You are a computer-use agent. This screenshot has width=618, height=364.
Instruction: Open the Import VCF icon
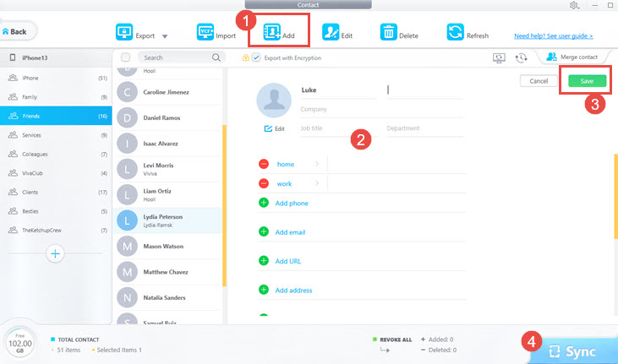coord(205,32)
